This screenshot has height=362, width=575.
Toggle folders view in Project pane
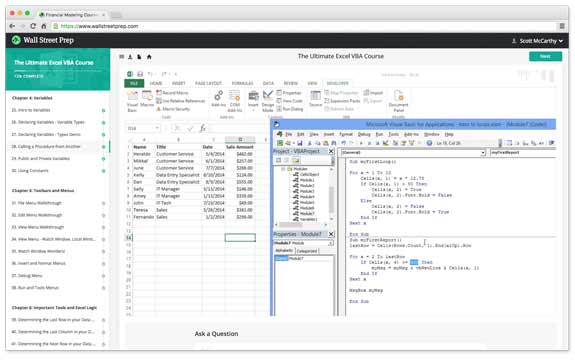click(296, 161)
